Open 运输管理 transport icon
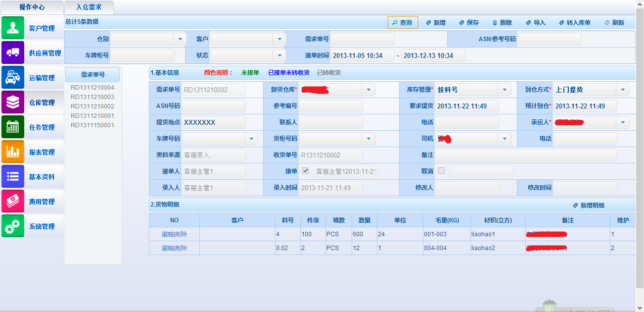The width and height of the screenshot is (644, 312). pos(13,77)
